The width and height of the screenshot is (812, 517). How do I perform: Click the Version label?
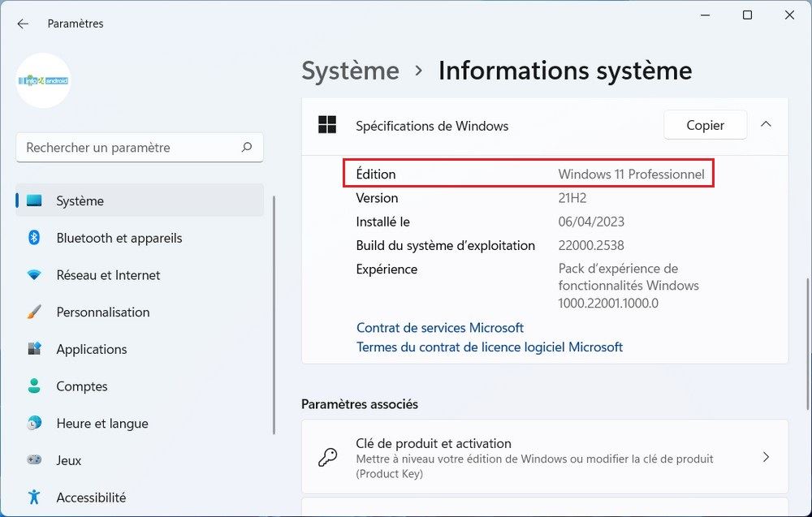point(377,198)
